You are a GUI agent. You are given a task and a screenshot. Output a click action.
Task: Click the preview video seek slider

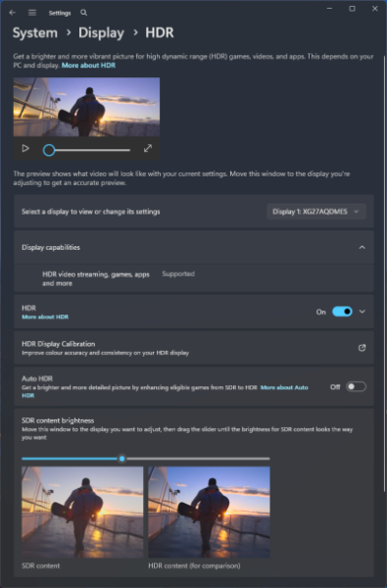click(86, 150)
